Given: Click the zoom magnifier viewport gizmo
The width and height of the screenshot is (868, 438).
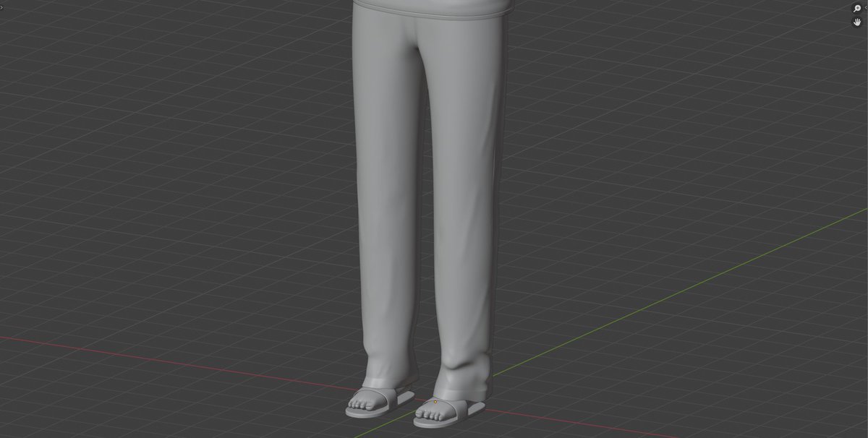Looking at the screenshot, I should [857, 9].
